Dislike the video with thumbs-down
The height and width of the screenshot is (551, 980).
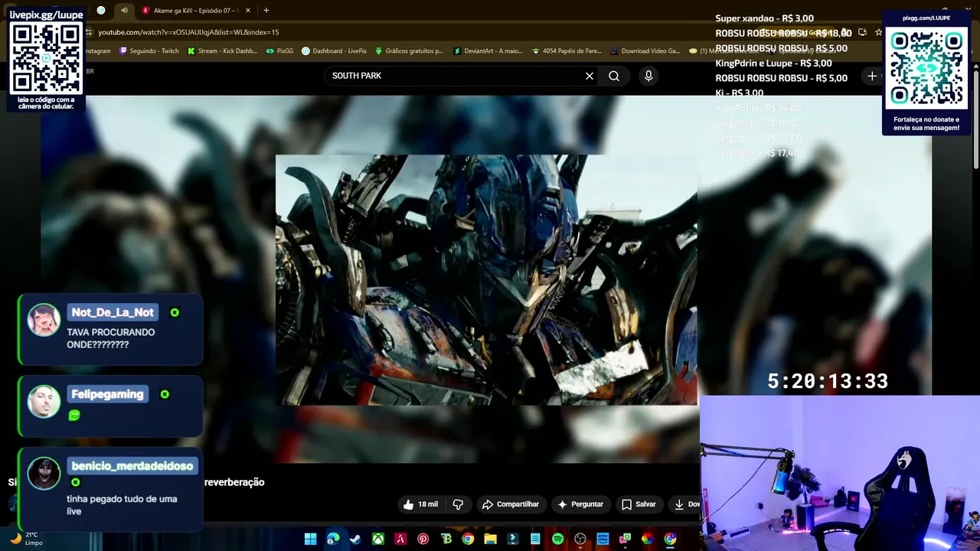(458, 504)
